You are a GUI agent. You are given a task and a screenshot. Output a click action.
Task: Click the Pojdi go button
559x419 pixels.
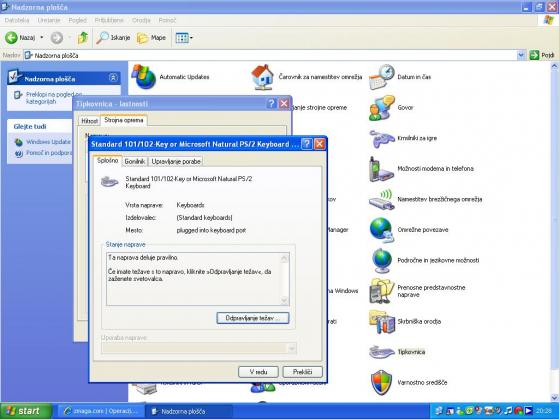(x=543, y=55)
